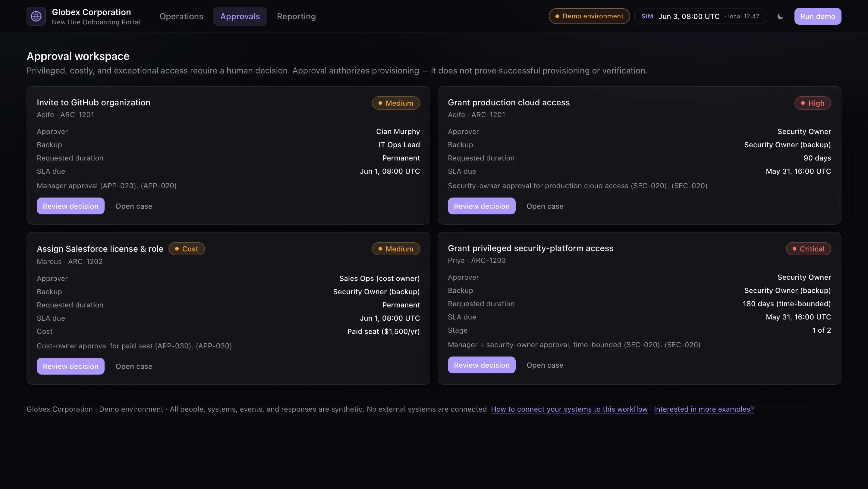Open case for Assign Salesforce license & role

point(134,366)
